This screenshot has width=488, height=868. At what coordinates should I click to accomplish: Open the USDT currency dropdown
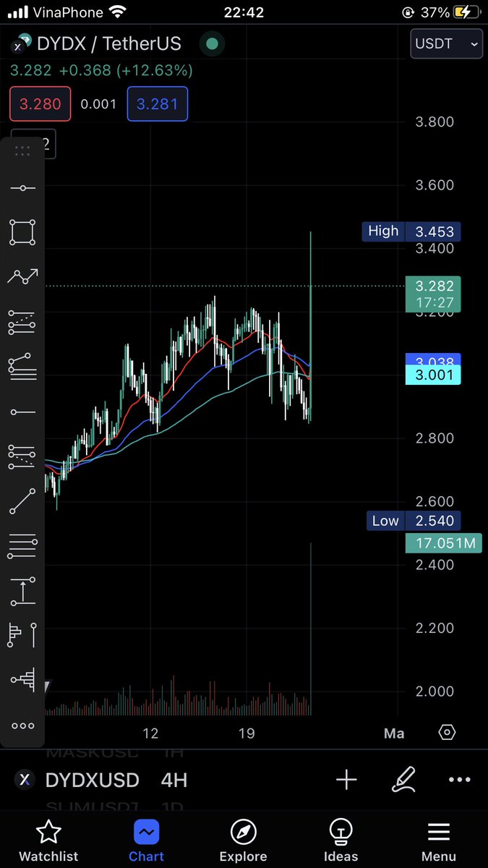point(447,43)
